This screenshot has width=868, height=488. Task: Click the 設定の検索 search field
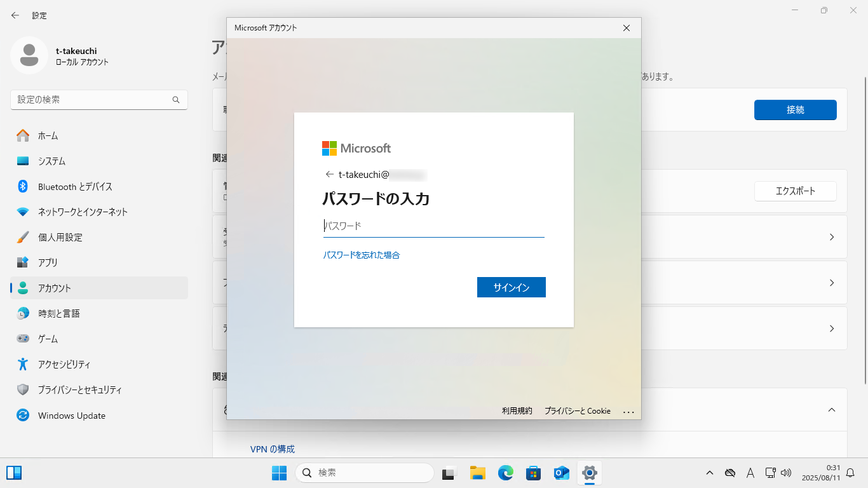(x=99, y=100)
